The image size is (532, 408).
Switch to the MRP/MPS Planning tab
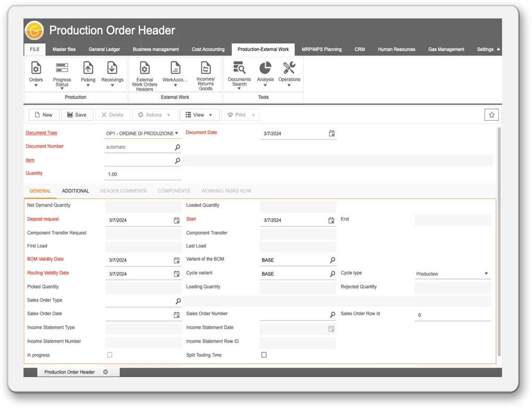321,50
